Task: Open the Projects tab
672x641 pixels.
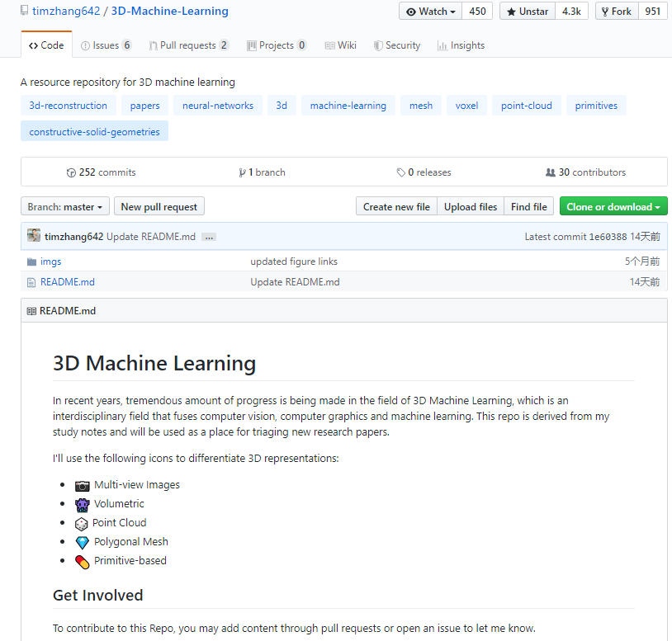Action: pyautogui.click(x=277, y=45)
